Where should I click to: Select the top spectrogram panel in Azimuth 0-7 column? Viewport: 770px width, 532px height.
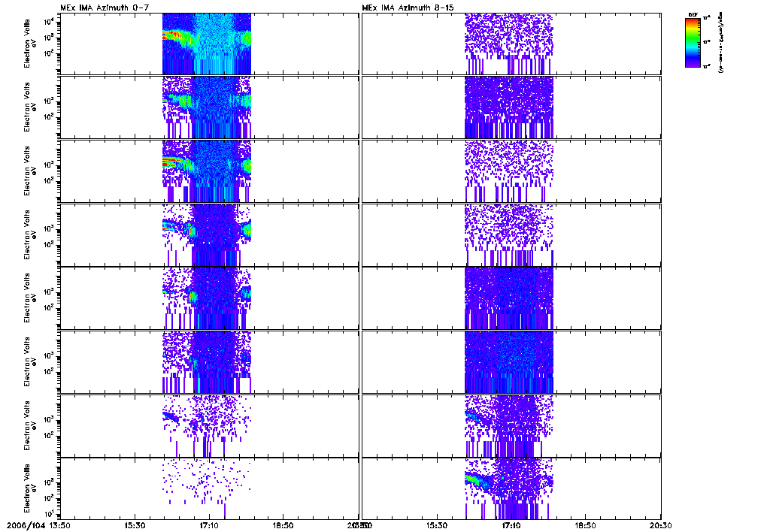[x=210, y=44]
